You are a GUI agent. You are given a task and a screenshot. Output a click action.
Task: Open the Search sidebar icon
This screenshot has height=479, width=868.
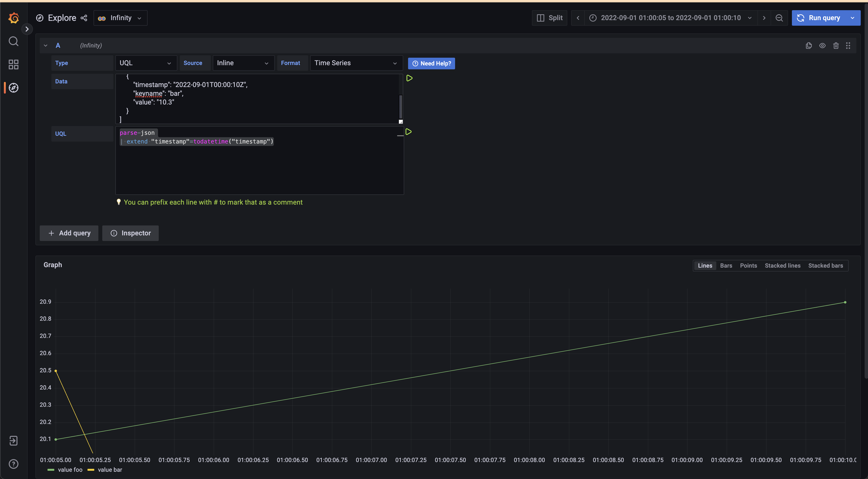(x=14, y=41)
